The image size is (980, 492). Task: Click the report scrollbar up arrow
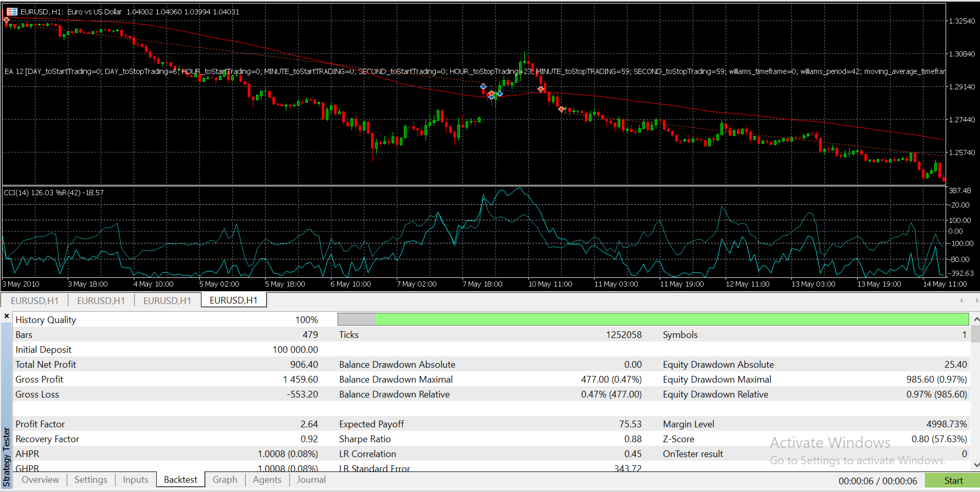pos(976,319)
